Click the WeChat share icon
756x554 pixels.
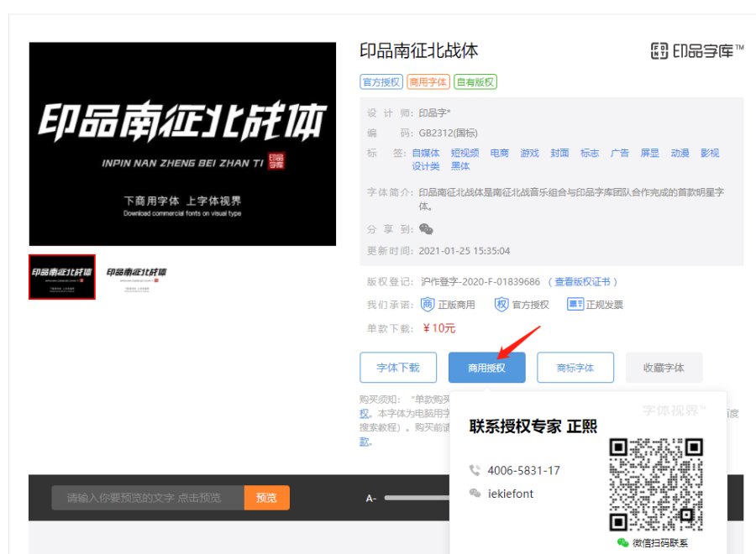tap(426, 229)
